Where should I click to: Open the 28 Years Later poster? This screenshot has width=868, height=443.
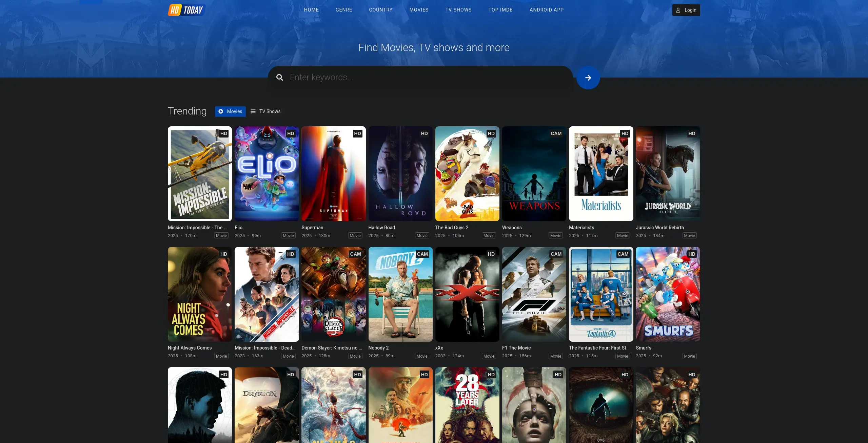[x=467, y=405]
